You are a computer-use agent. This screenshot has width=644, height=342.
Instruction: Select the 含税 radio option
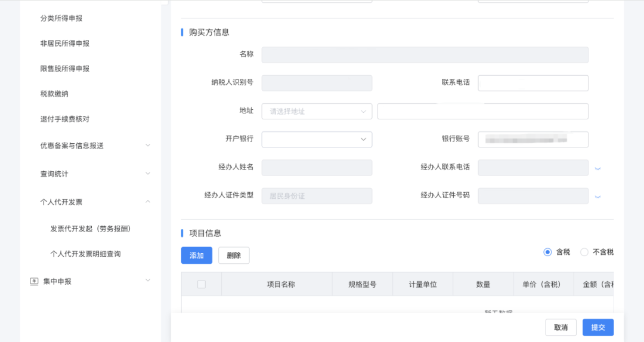pos(547,252)
